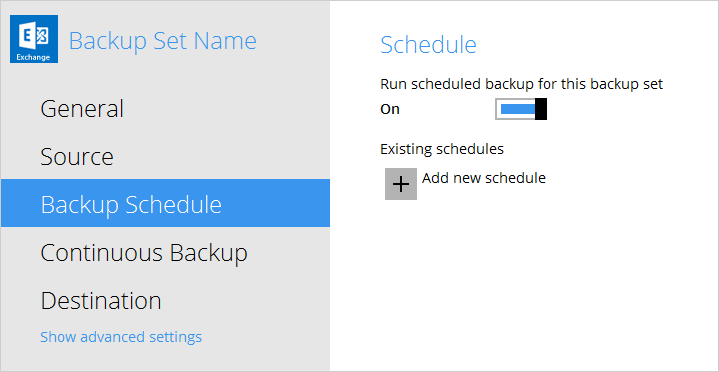This screenshot has height=372, width=719.
Task: Click the 'Exchange' caption under the logo
Action: [x=33, y=58]
